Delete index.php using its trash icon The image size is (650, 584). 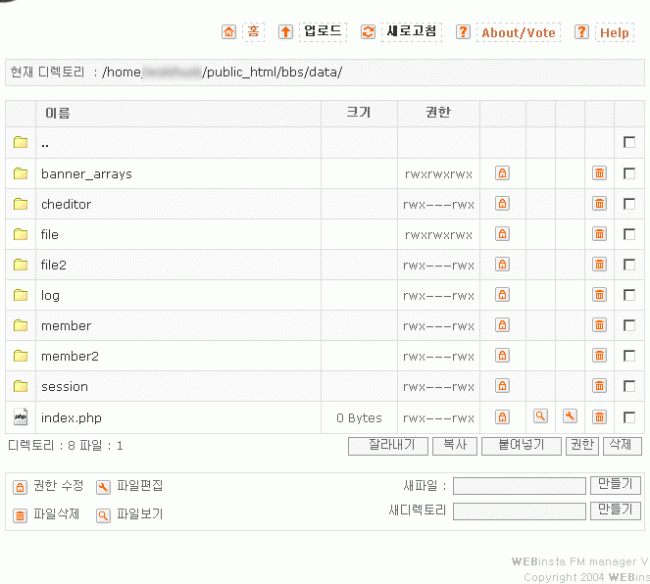pos(599,417)
